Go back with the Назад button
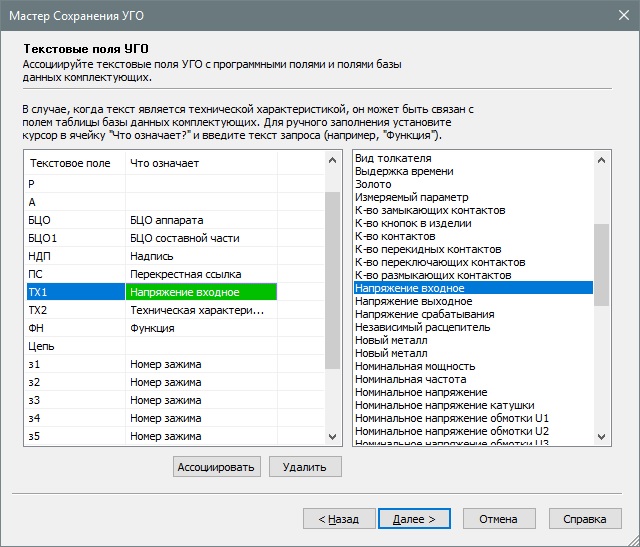Viewport: 640px width, 547px height. 337,519
